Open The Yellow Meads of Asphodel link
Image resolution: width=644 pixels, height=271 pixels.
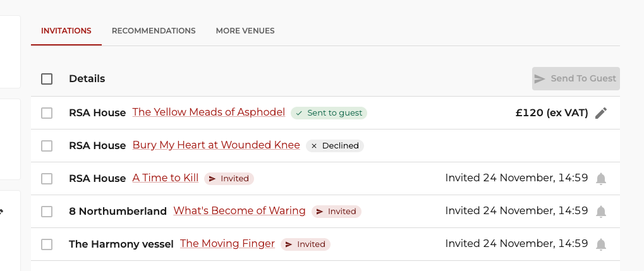coord(209,112)
